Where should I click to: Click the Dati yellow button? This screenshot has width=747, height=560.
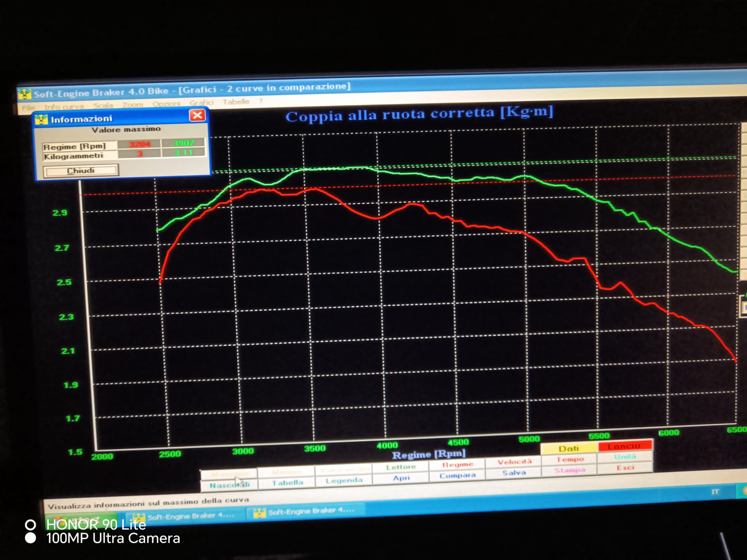point(569,448)
